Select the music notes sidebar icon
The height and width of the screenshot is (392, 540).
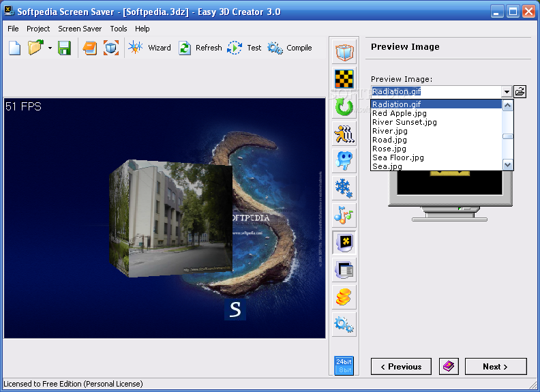pos(344,215)
